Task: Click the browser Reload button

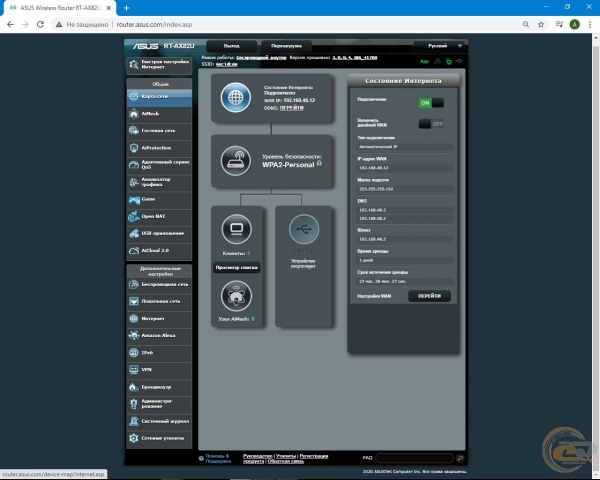Action: point(40,24)
